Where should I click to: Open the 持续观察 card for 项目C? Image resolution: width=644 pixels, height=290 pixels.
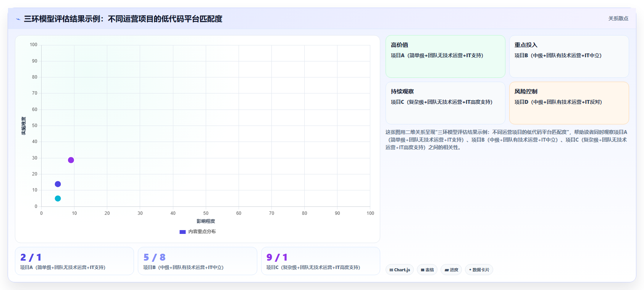445,103
